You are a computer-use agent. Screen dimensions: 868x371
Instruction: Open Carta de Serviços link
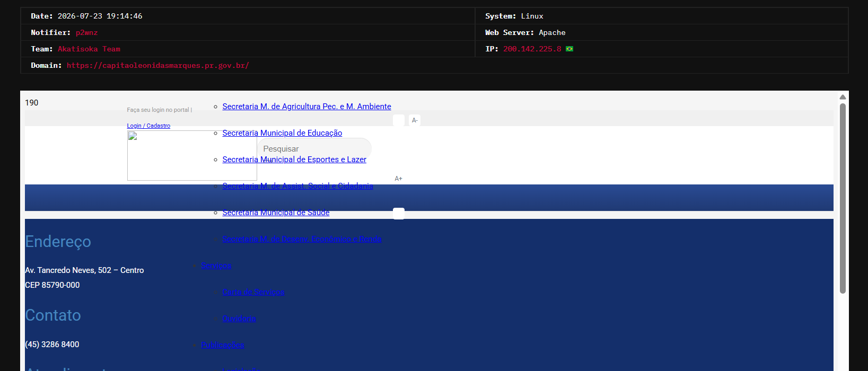click(253, 292)
